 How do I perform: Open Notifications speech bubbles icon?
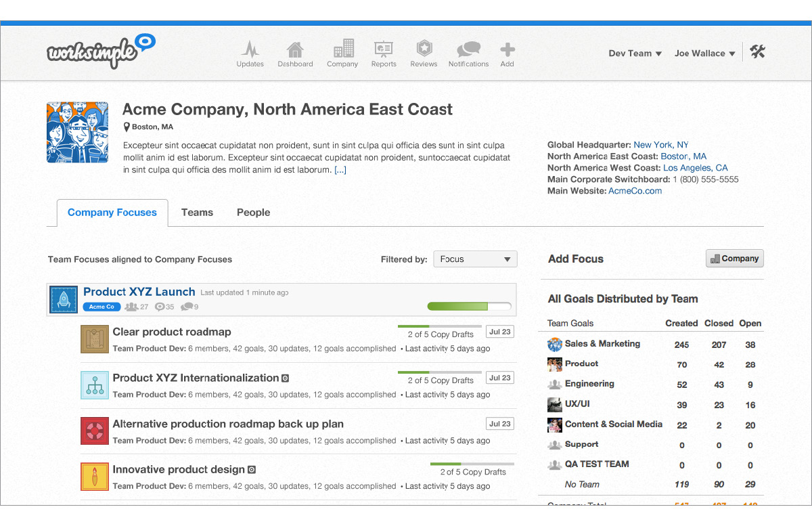[x=468, y=49]
